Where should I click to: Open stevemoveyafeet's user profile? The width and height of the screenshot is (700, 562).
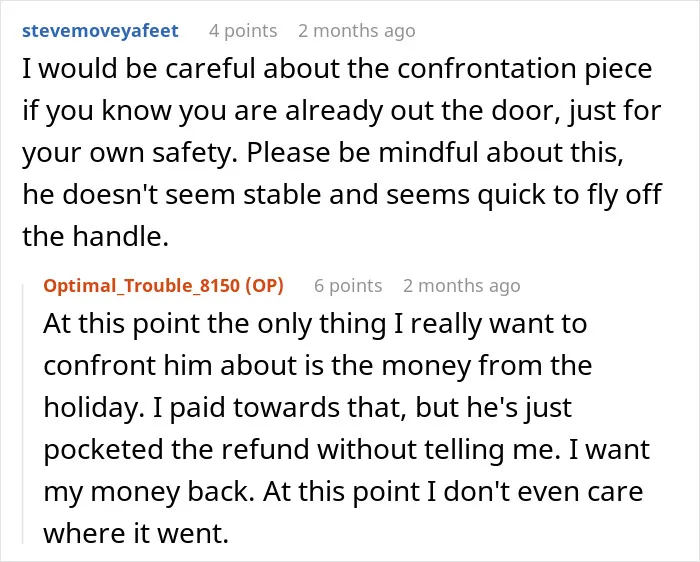[100, 31]
